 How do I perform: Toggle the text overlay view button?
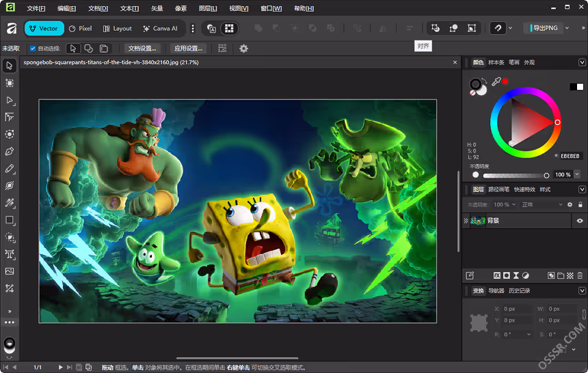coord(211,29)
